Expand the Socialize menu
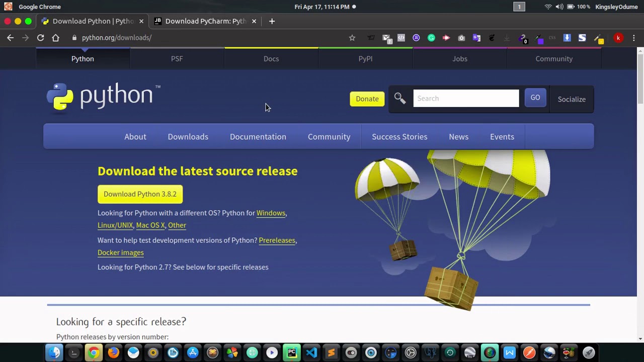The width and height of the screenshot is (644, 362). 572,99
